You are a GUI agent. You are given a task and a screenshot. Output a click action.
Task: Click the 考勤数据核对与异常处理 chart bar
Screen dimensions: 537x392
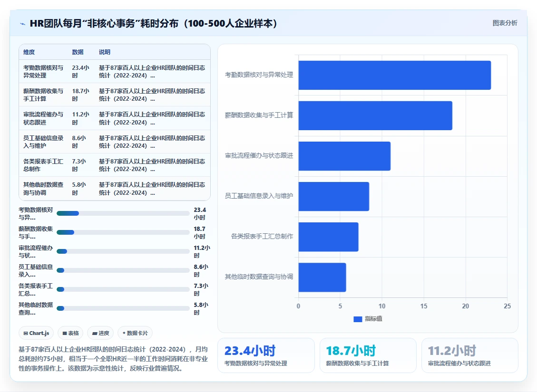(394, 75)
